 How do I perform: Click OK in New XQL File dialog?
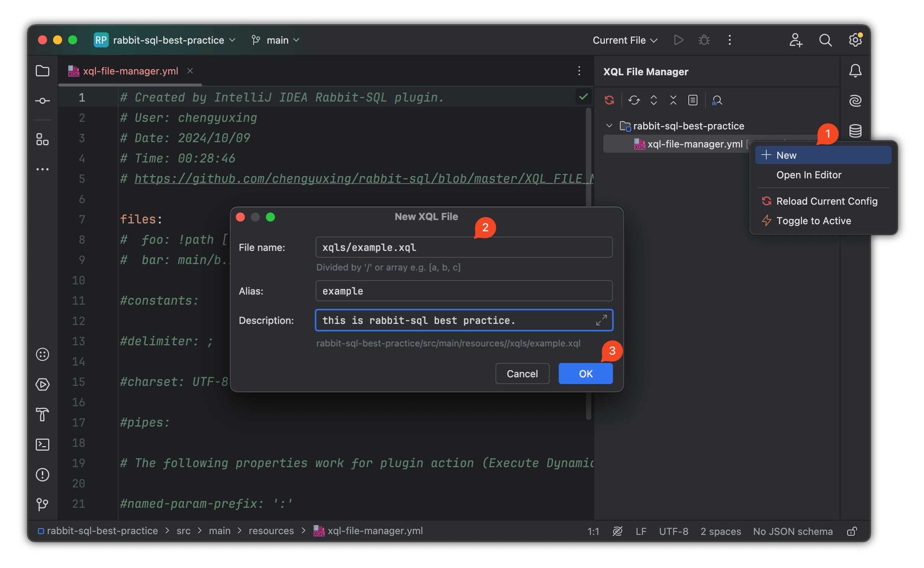pos(585,374)
